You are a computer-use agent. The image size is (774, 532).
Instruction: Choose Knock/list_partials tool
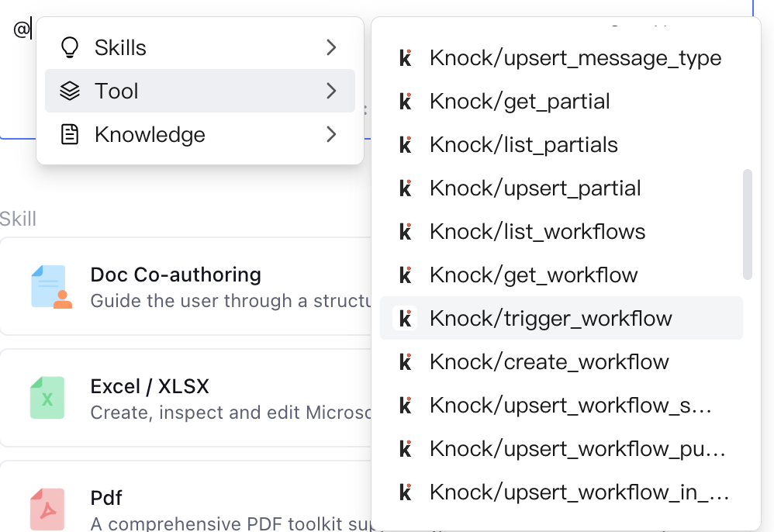coord(561,144)
